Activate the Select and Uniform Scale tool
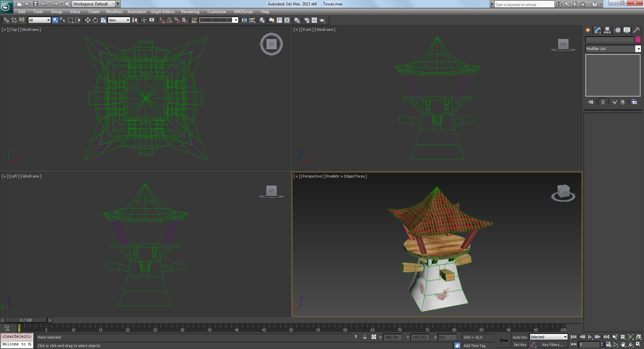This screenshot has height=349, width=644. pos(103,20)
